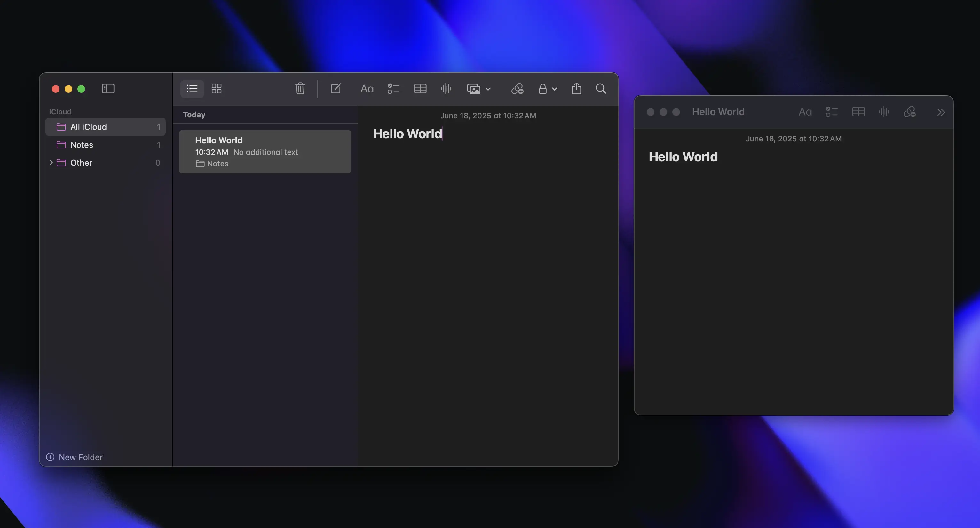Add a table from the main window toolbar
The height and width of the screenshot is (528, 980).
point(420,89)
